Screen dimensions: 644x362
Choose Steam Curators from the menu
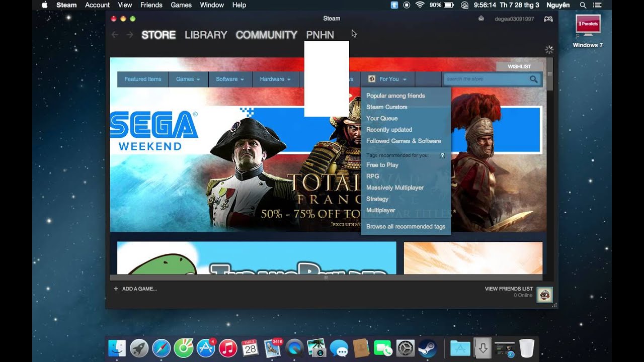(387, 107)
